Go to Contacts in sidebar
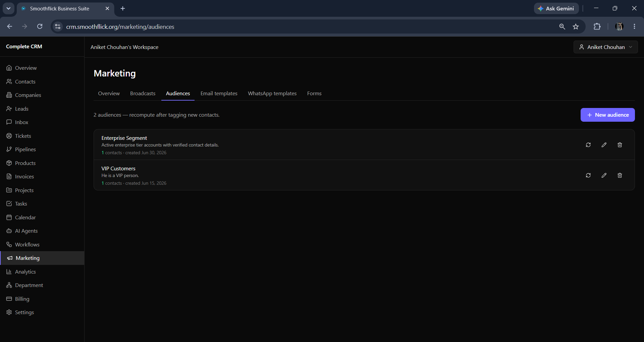 click(42, 81)
